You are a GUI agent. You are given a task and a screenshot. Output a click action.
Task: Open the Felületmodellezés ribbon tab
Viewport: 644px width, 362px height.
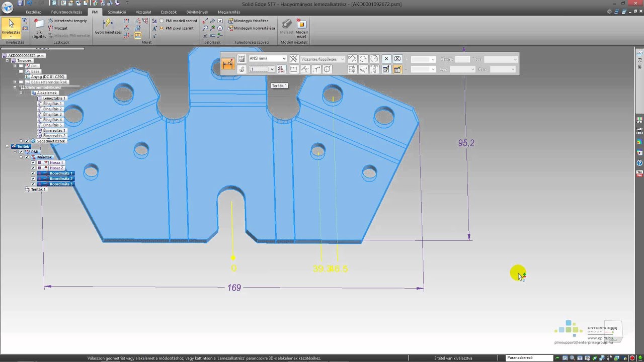(67, 12)
